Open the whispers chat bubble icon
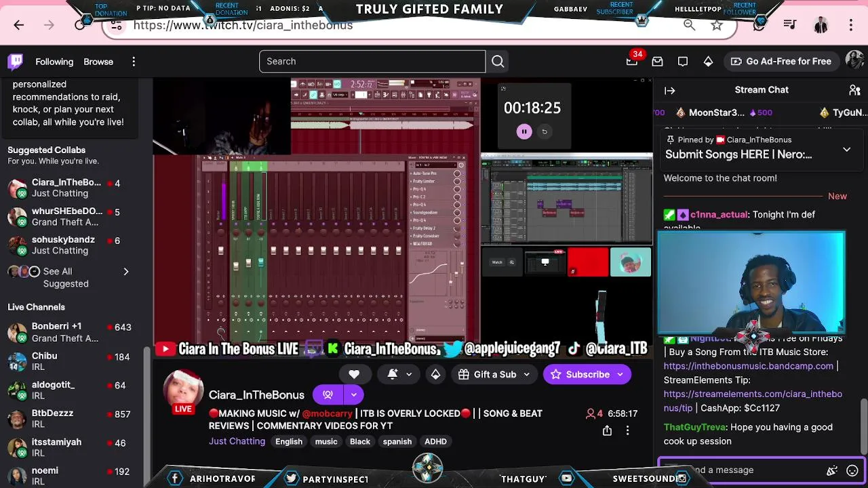 [683, 62]
